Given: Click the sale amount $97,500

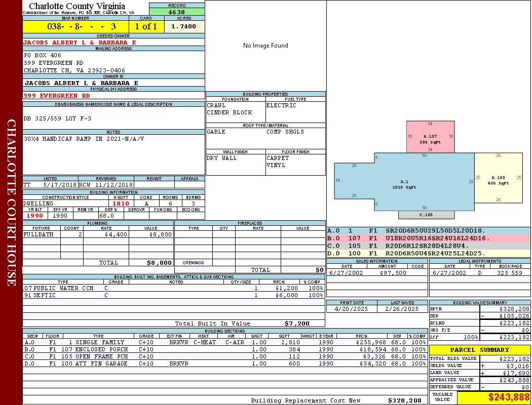Looking at the screenshot, I should click(393, 273).
